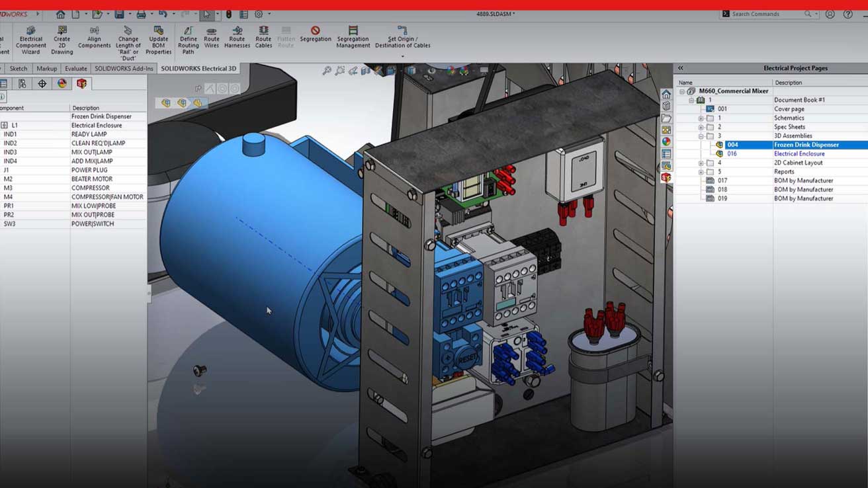The width and height of the screenshot is (868, 488).
Task: Open the Set Origin/Destination dropdown arrow
Action: pyautogui.click(x=402, y=56)
